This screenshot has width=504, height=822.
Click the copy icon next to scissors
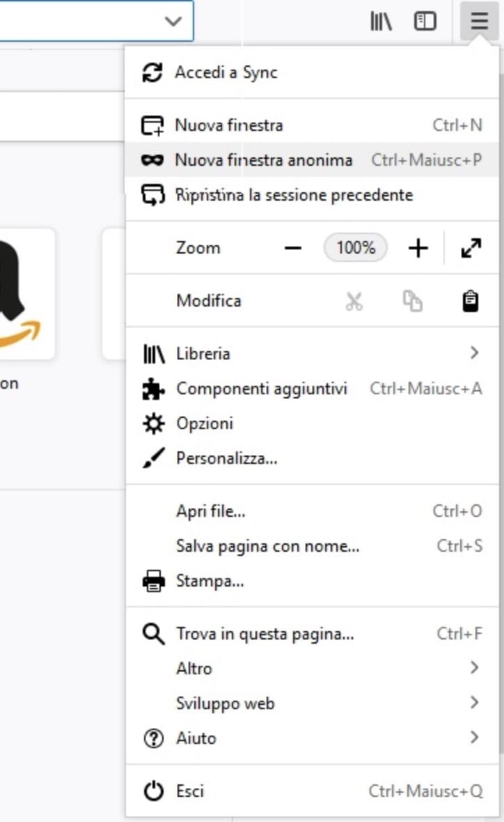click(x=412, y=301)
